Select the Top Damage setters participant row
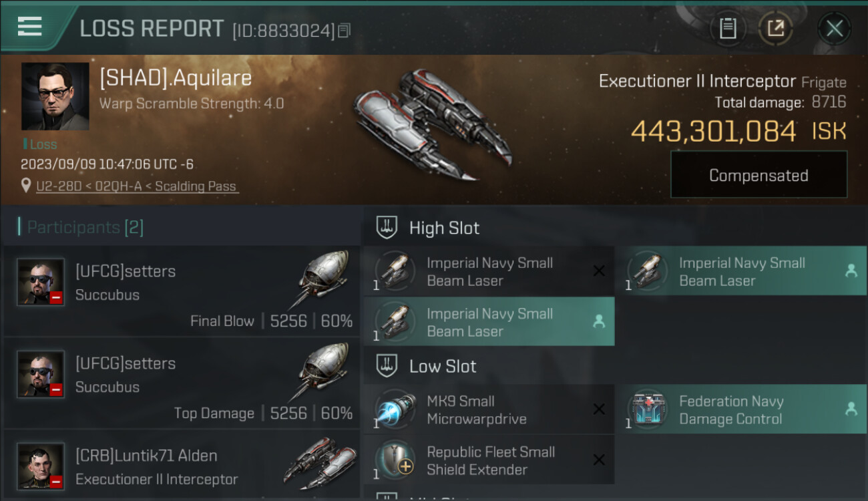868x501 pixels. click(x=182, y=383)
